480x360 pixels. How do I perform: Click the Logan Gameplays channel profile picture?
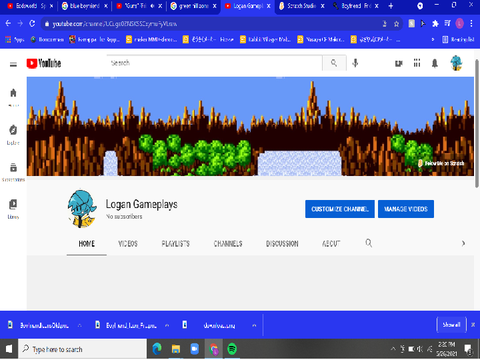[x=82, y=209]
